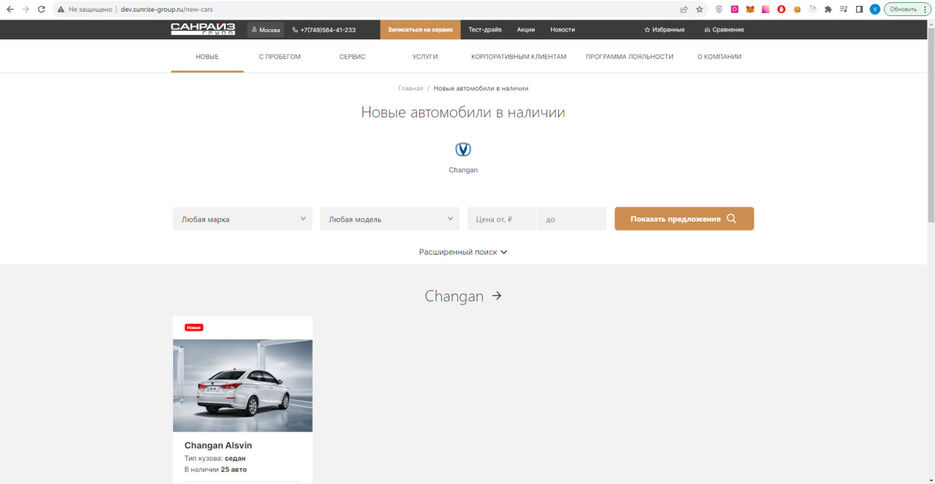This screenshot has height=484, width=935.
Task: Toggle the browser side panel icon
Action: [x=859, y=10]
